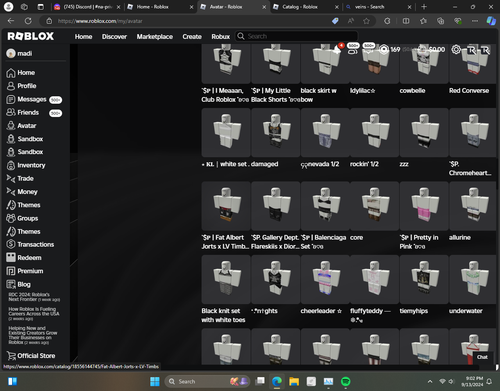Click Robux in the top navigation

point(221,37)
